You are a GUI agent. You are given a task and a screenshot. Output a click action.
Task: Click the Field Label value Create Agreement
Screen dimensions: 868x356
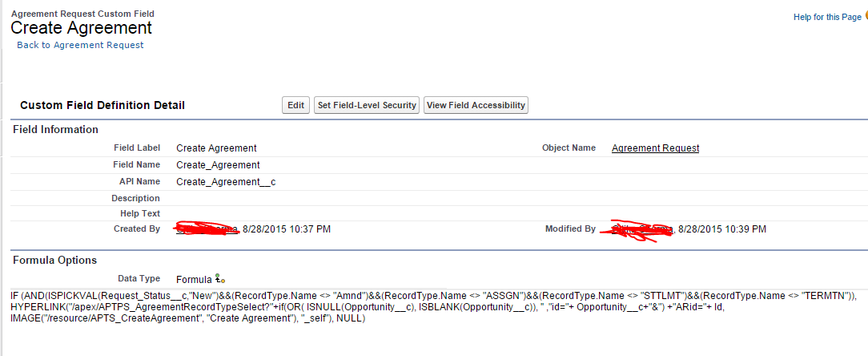[216, 148]
